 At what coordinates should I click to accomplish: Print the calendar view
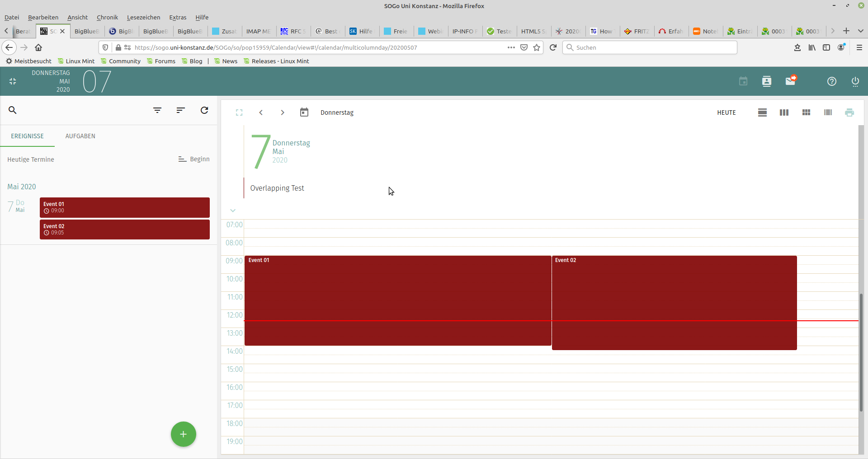[849, 112]
